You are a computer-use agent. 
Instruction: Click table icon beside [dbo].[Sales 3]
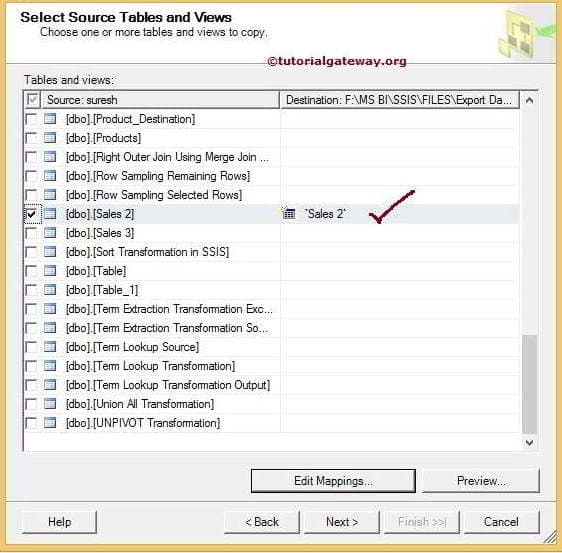pyautogui.click(x=50, y=233)
